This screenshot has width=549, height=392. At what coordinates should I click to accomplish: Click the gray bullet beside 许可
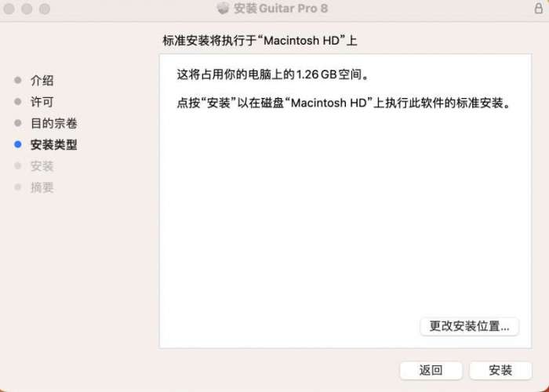[18, 101]
